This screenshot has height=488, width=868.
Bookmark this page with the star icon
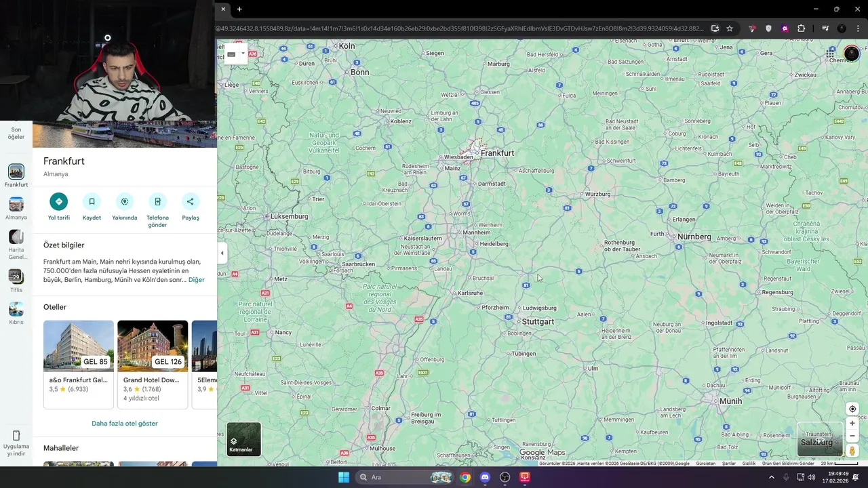[x=730, y=28]
